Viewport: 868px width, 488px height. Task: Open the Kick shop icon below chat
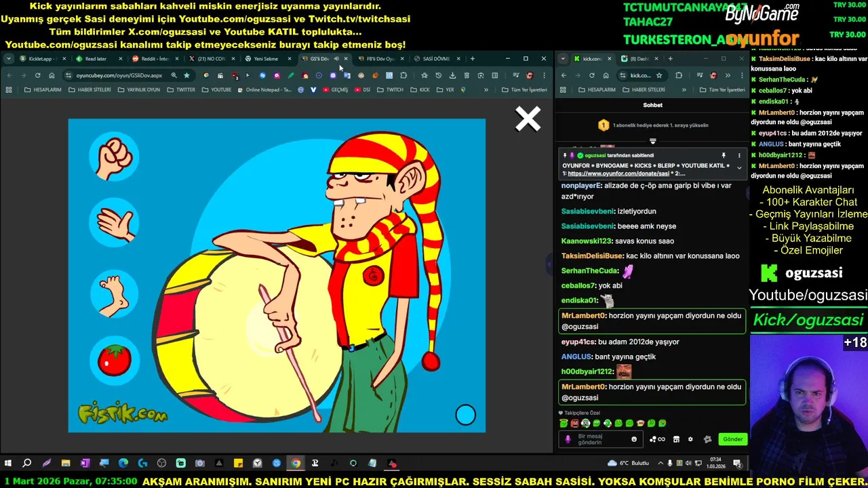pyautogui.click(x=676, y=439)
